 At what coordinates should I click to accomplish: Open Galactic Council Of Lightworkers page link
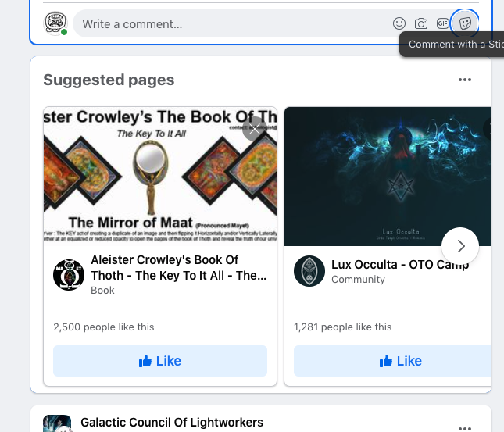[172, 422]
